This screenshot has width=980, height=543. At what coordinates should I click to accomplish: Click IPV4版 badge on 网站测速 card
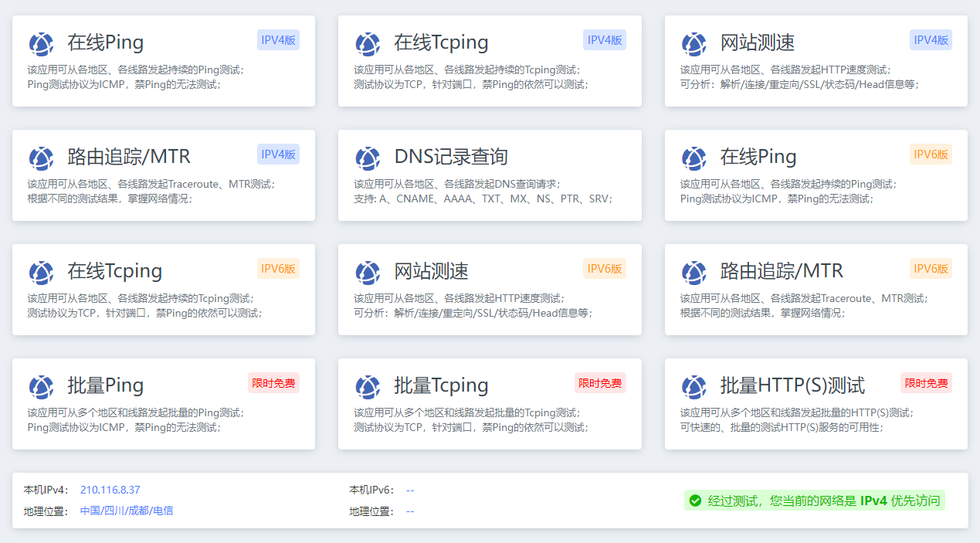click(x=931, y=40)
